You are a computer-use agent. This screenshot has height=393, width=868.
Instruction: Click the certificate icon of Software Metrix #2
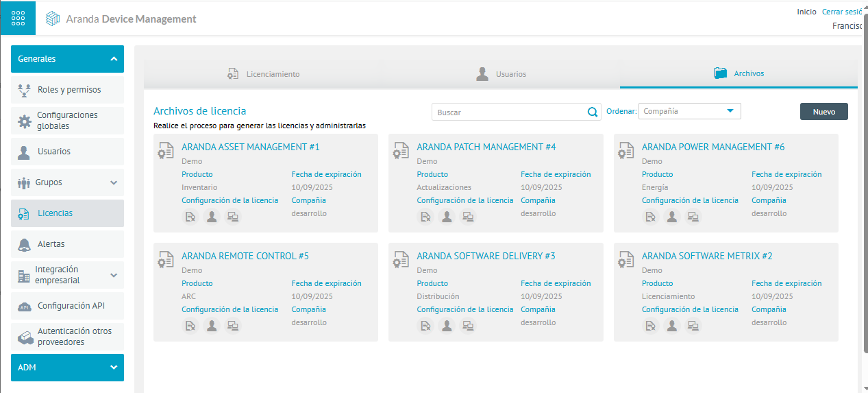626,260
